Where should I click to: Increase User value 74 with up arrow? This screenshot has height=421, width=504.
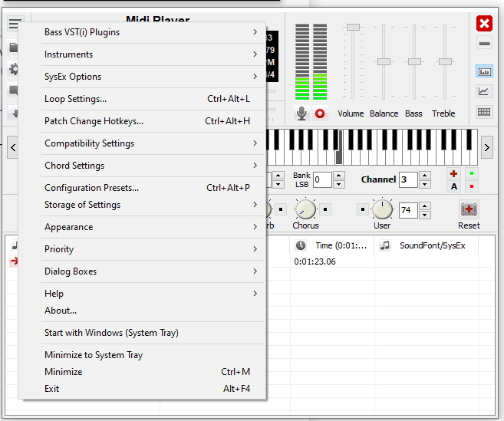tap(425, 206)
